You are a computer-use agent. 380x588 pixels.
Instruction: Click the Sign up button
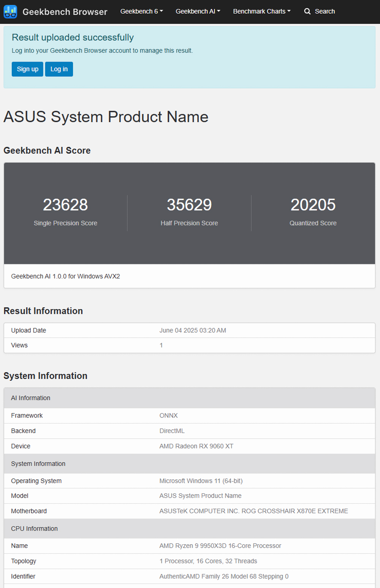coord(27,69)
